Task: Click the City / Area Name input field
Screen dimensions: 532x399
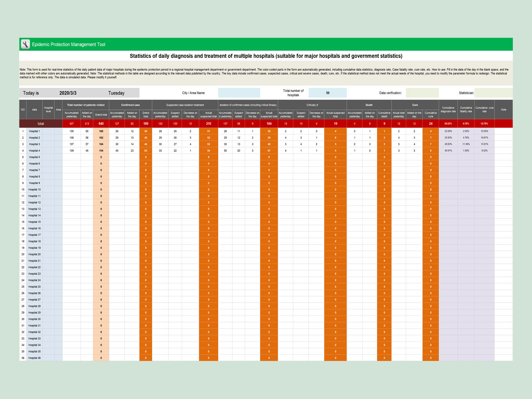Action: (239, 93)
